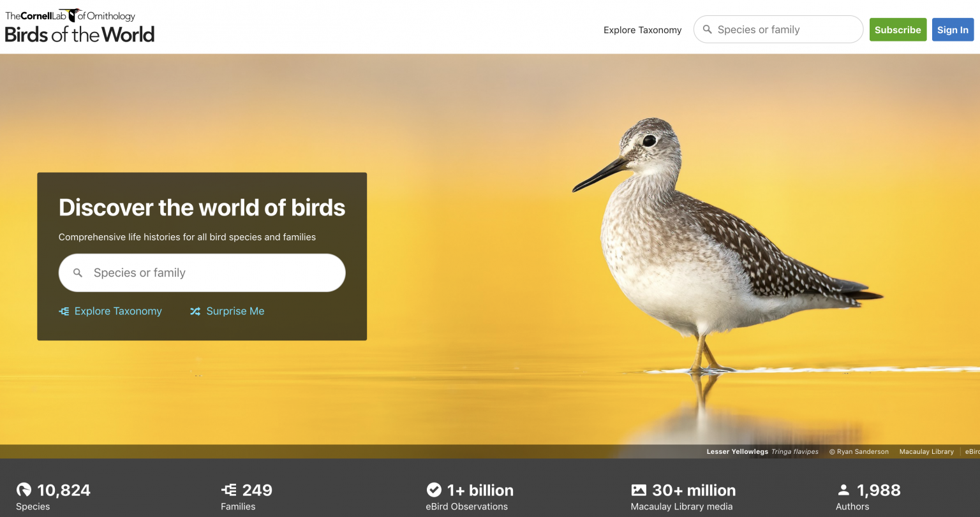Click the Macaulay Library media picture icon
980x517 pixels.
[x=639, y=490]
